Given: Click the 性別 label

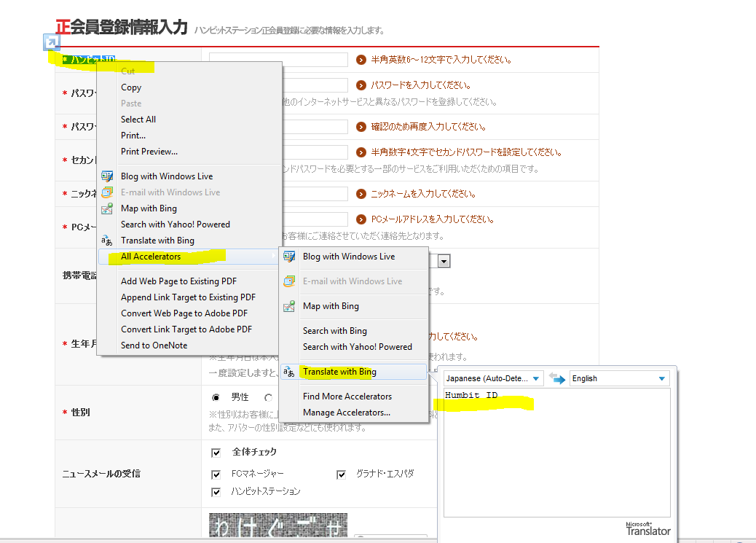Looking at the screenshot, I should pos(81,413).
